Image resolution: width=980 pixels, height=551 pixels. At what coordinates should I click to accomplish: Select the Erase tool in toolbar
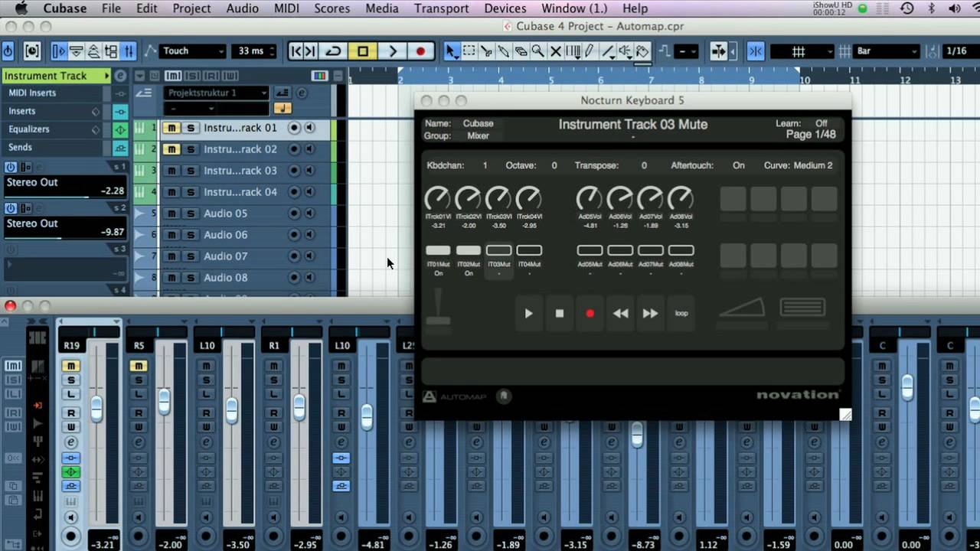(x=521, y=51)
